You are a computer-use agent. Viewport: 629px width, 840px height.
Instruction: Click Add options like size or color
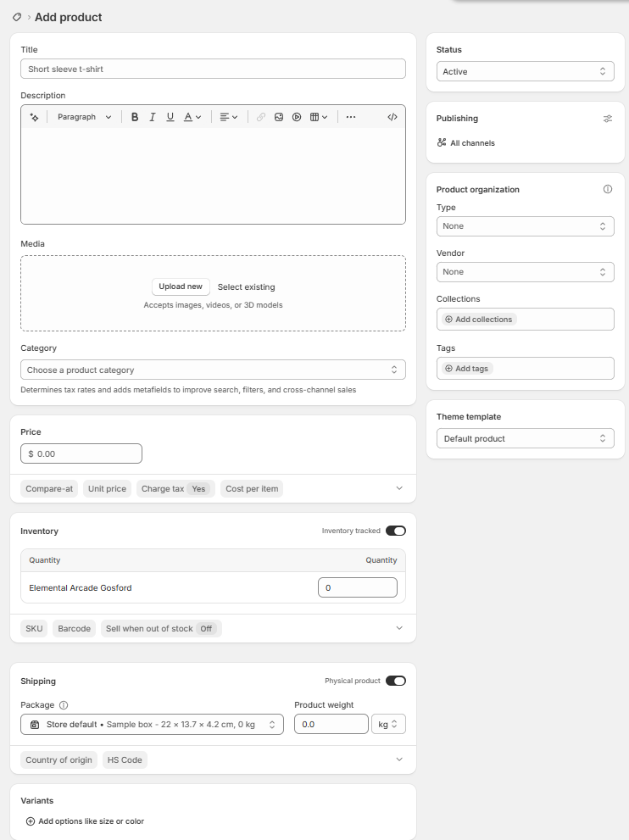(x=85, y=821)
